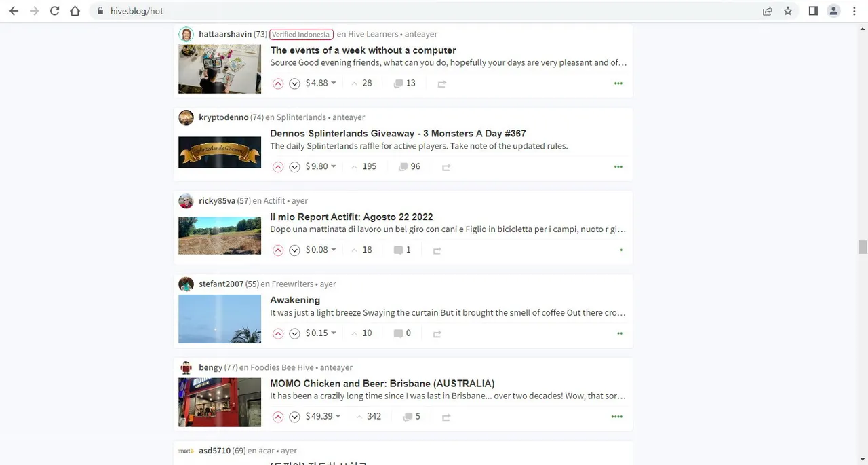This screenshot has height=465, width=868.
Task: Click the Verified Indonesia badge
Action: [301, 34]
